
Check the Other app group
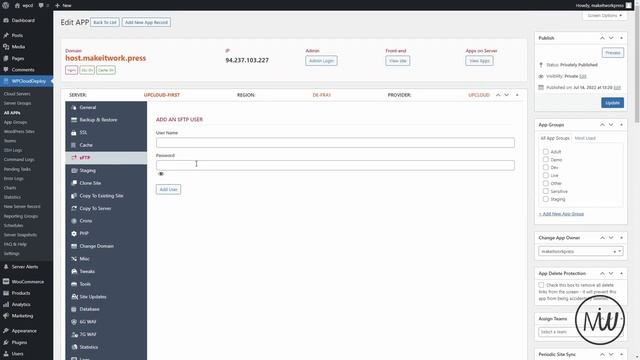tap(546, 183)
